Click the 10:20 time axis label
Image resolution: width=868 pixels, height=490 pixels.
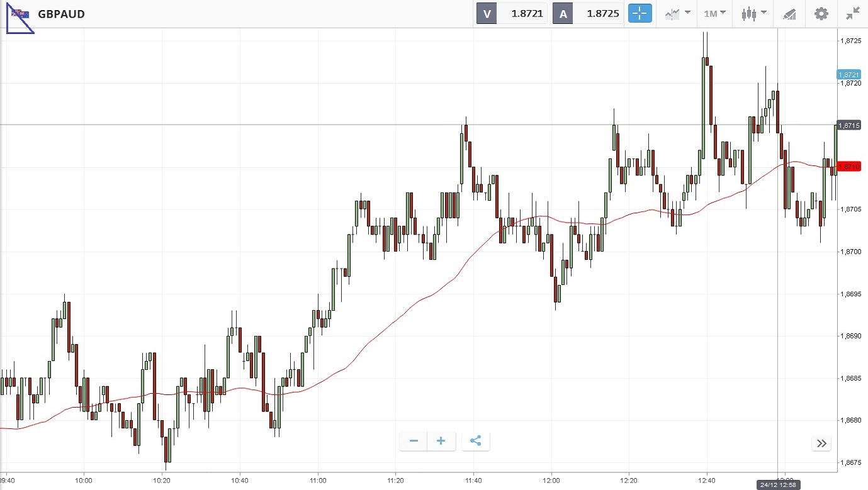(162, 479)
